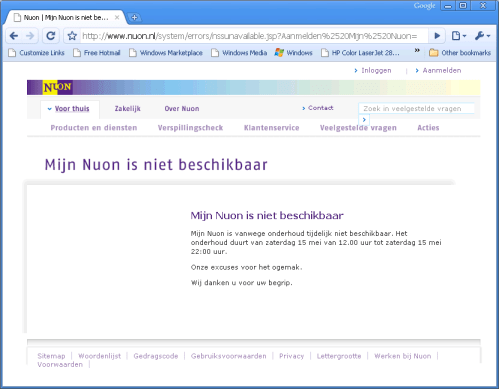Open the Other bookmarks folder
The image size is (499, 389).
(x=460, y=53)
